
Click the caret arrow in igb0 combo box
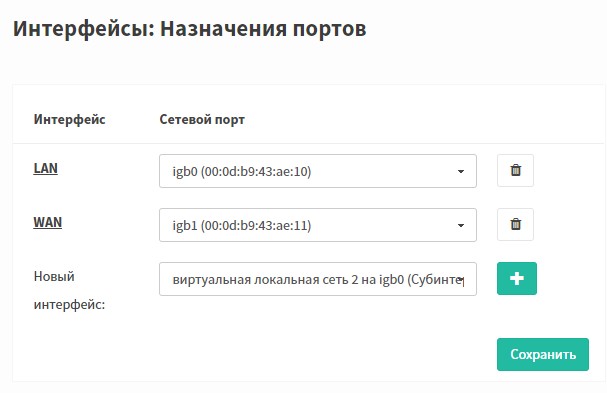tap(461, 172)
